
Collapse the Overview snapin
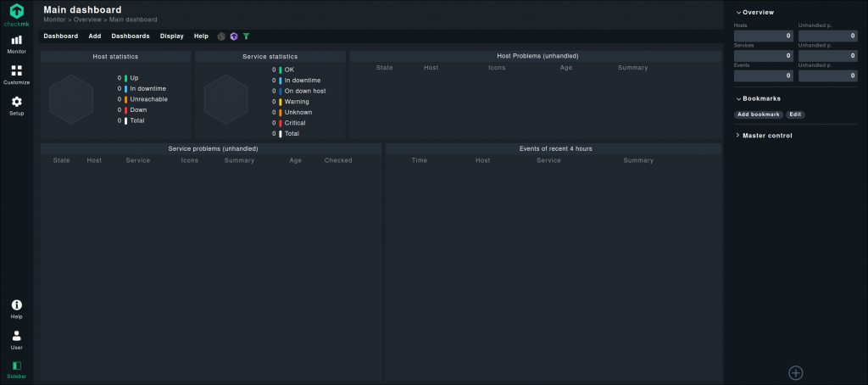coord(758,13)
